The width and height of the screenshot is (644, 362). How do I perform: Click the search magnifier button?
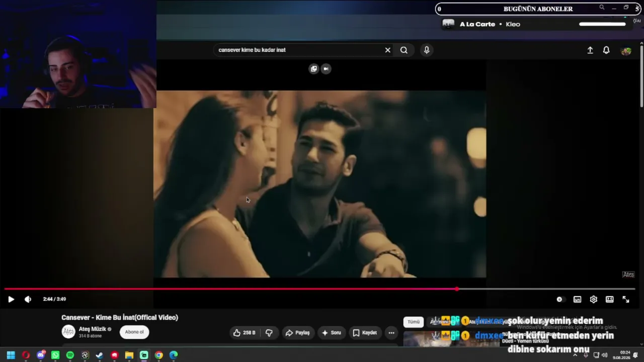404,50
